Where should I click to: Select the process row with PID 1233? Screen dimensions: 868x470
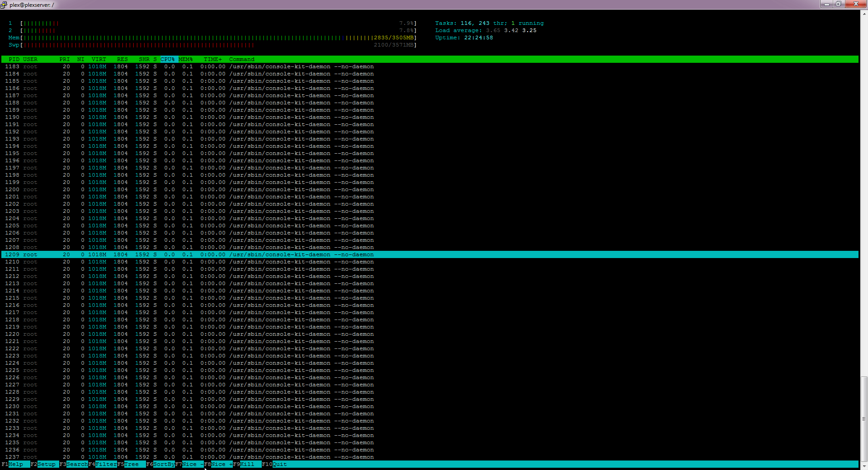click(x=430, y=428)
